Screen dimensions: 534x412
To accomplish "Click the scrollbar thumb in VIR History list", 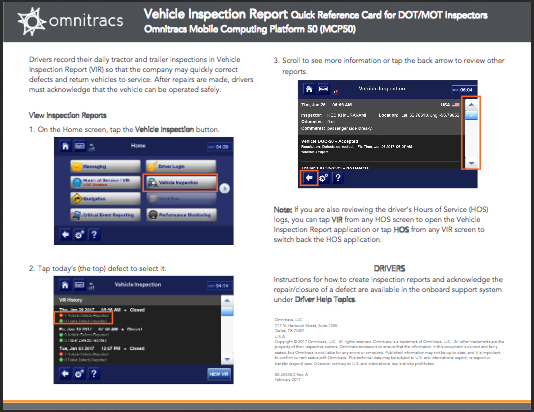I will [227, 311].
